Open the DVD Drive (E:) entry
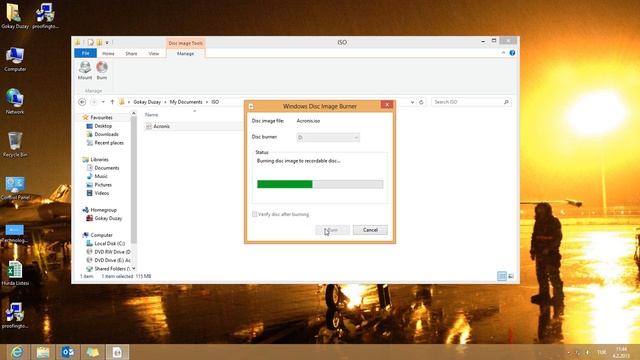Image resolution: width=640 pixels, height=360 pixels. pos(112,260)
